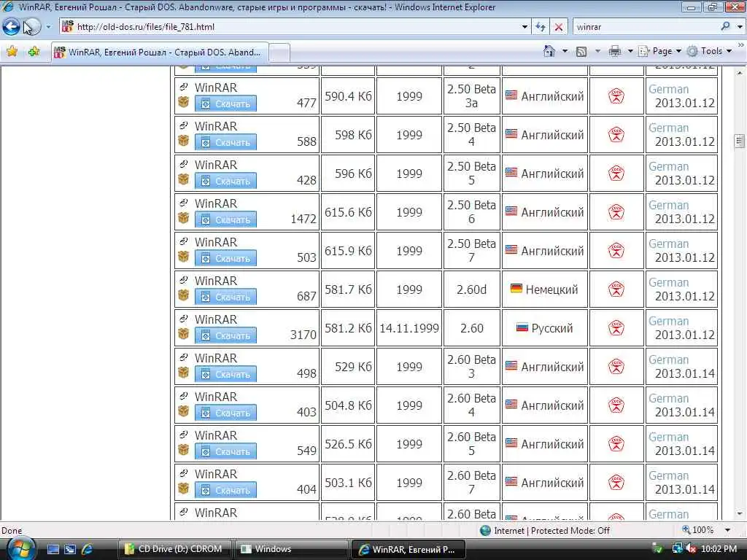Click the US flag in 2.50 Beta 6 row
Image resolution: width=747 pixels, height=560 pixels.
pyautogui.click(x=511, y=211)
